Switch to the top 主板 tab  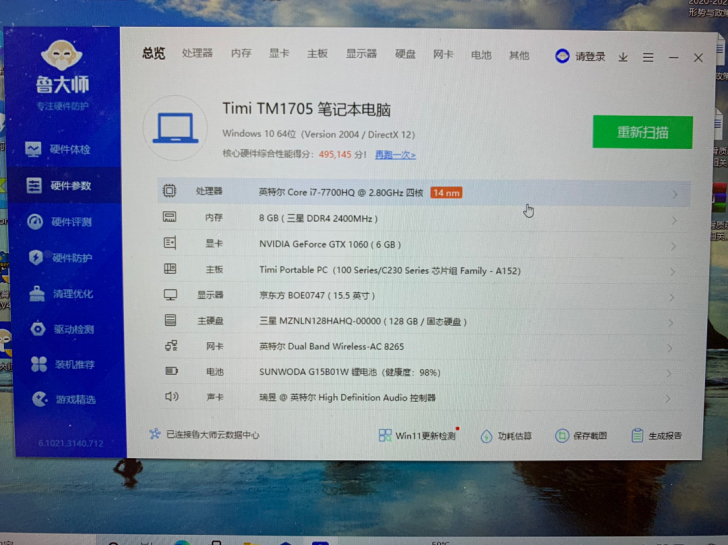point(318,54)
